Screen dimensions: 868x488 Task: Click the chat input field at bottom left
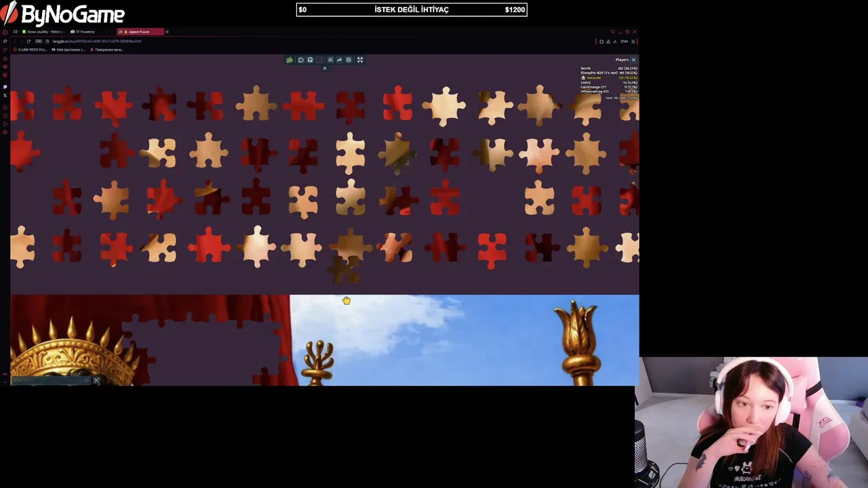51,380
